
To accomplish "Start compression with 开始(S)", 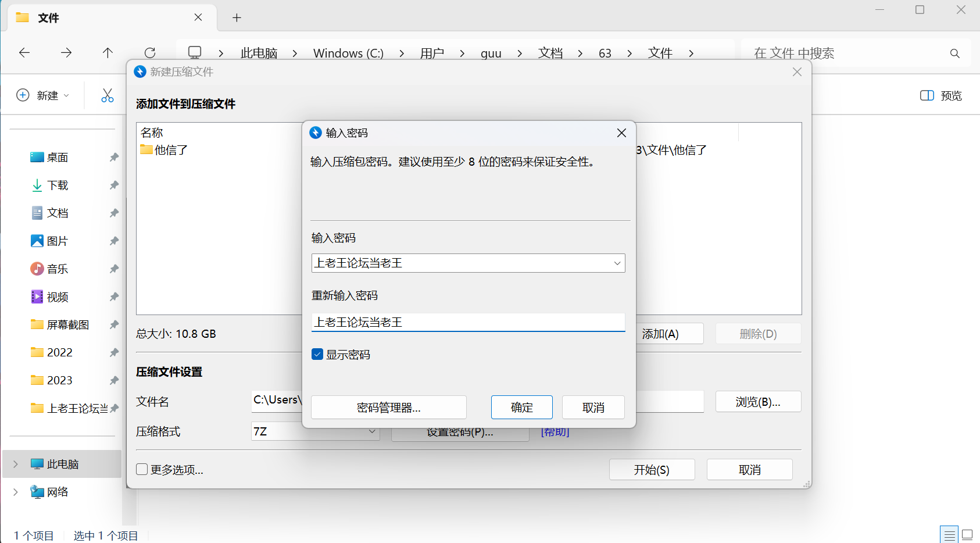I will [652, 470].
